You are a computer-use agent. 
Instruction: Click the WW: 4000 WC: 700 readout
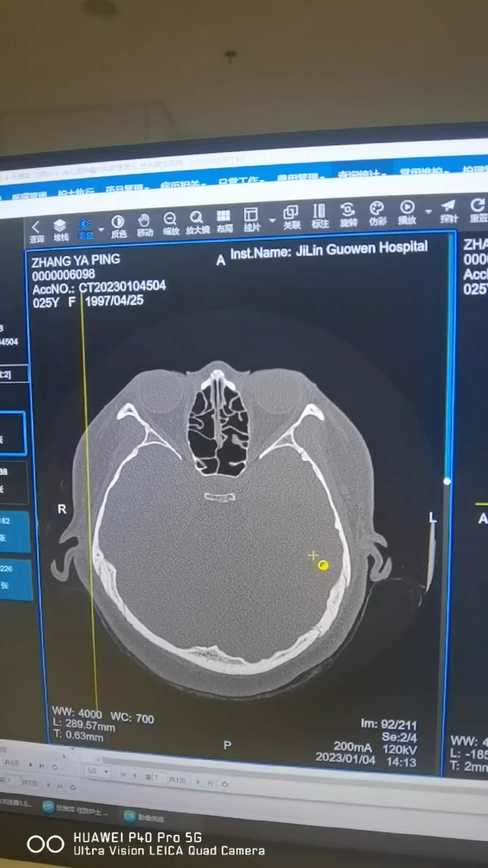point(103,715)
